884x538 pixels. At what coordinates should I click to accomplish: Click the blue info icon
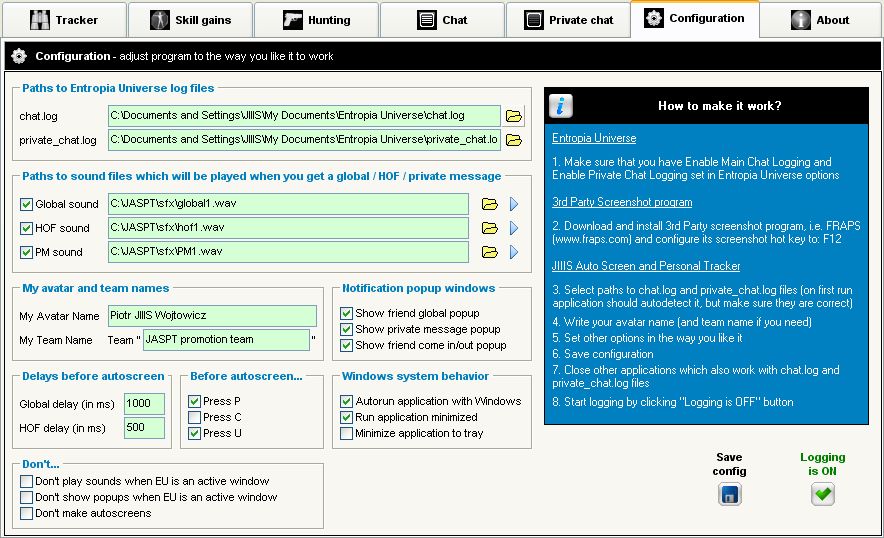point(562,106)
